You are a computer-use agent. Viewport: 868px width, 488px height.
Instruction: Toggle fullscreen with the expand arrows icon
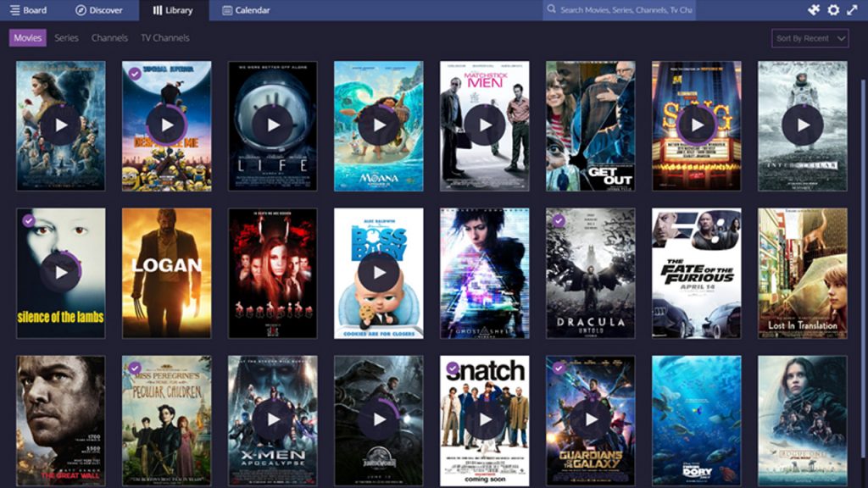(852, 10)
